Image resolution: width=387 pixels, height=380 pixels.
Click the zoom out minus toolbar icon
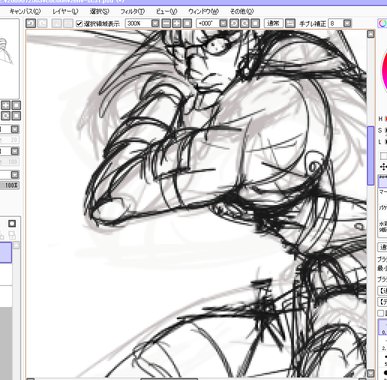click(x=166, y=23)
